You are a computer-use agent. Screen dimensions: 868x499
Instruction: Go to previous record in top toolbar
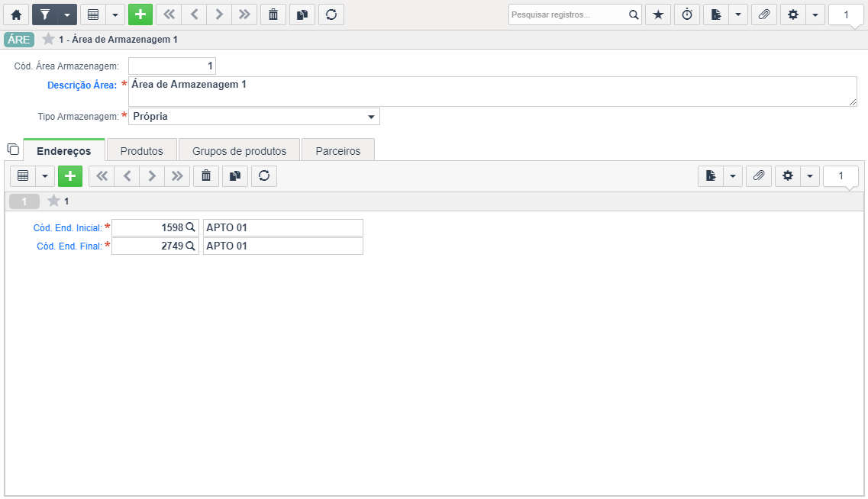coord(194,14)
